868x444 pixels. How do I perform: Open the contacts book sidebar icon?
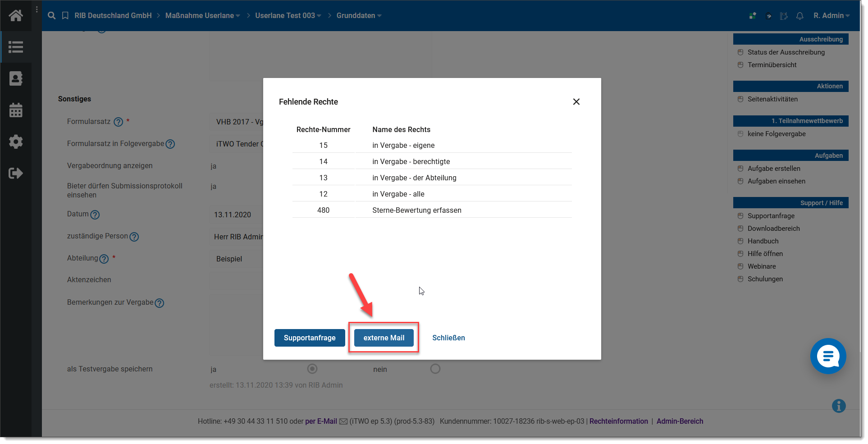click(16, 78)
